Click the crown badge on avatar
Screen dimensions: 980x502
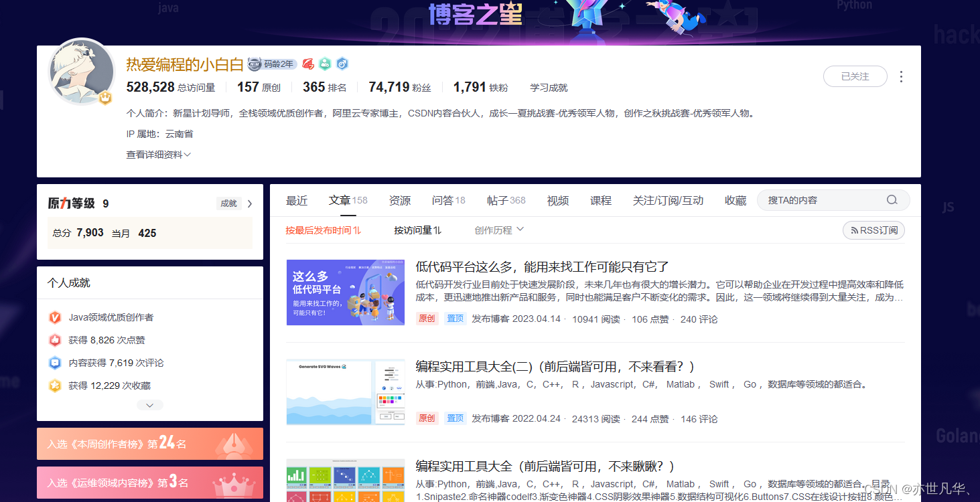(x=105, y=98)
